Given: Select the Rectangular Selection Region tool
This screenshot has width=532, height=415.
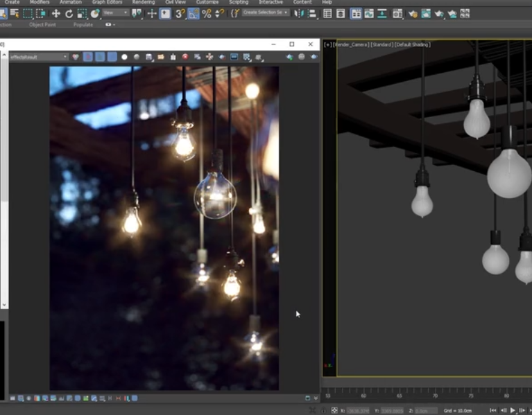Looking at the screenshot, I should click(x=28, y=14).
